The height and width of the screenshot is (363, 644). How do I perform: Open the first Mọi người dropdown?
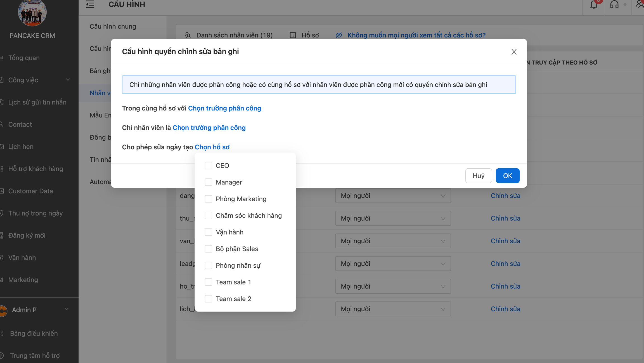(x=393, y=196)
